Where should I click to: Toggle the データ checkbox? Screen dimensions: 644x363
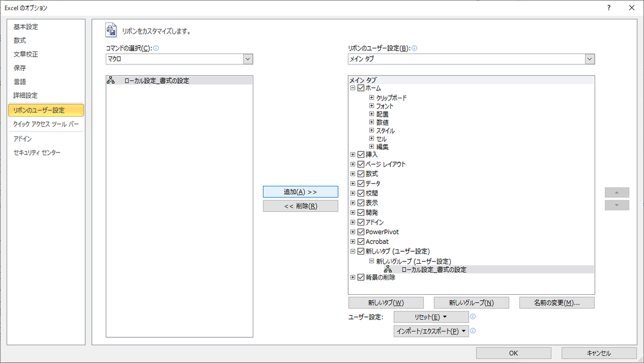coord(361,184)
